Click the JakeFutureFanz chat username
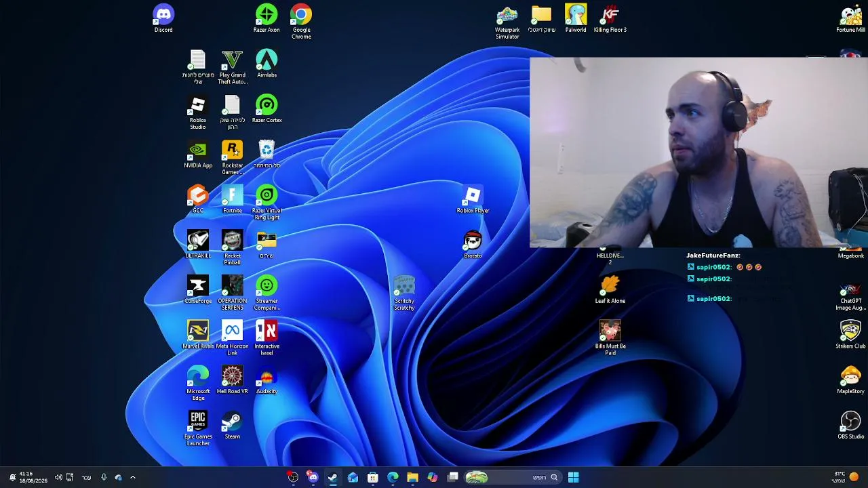The image size is (868, 488). click(713, 256)
